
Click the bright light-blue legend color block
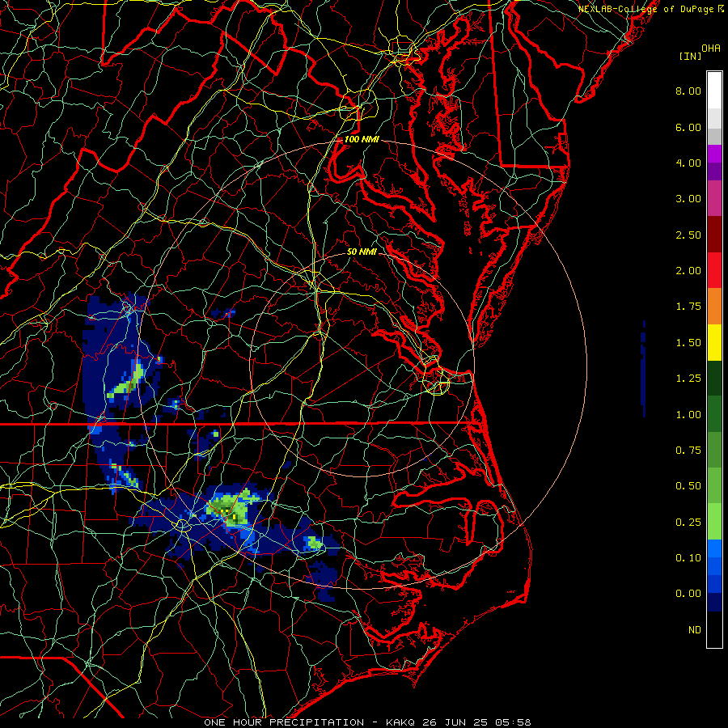pyautogui.click(x=714, y=548)
